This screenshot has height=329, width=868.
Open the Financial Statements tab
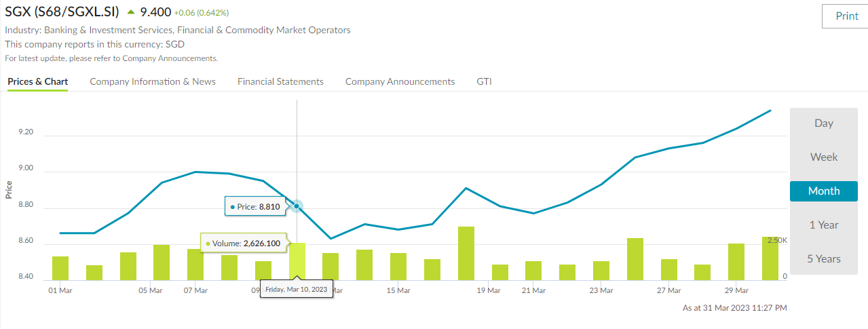[280, 81]
